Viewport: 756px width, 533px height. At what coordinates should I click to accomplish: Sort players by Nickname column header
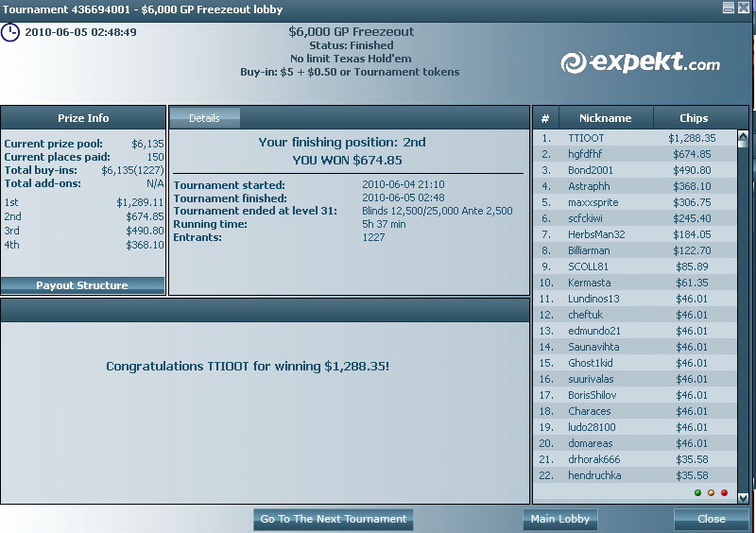click(x=606, y=118)
